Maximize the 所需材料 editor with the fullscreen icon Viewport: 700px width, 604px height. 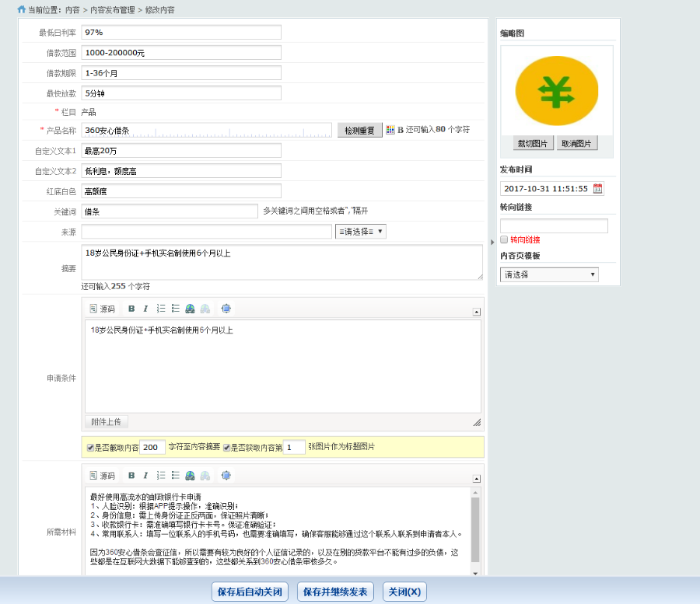tap(226, 476)
